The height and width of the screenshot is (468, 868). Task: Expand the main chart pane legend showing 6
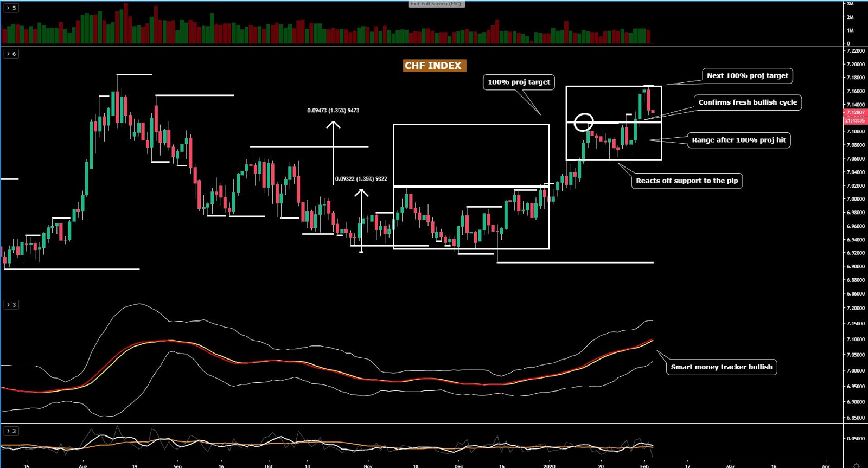(11, 54)
